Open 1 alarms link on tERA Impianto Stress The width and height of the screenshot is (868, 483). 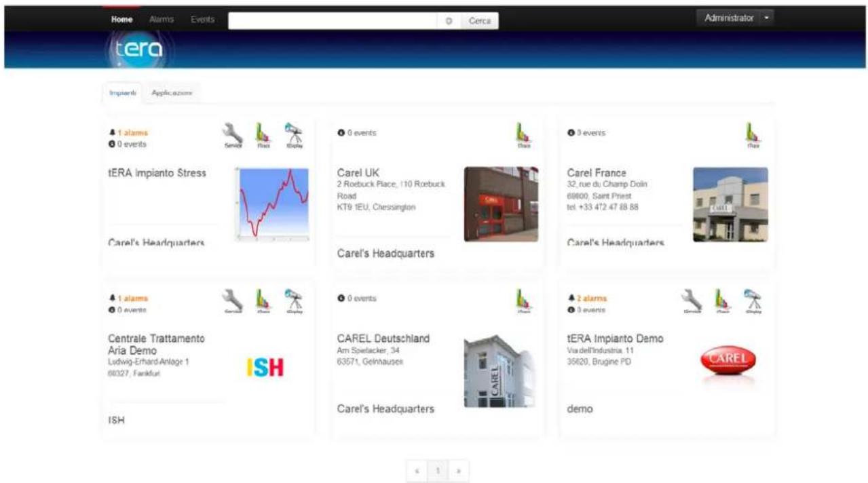132,133
